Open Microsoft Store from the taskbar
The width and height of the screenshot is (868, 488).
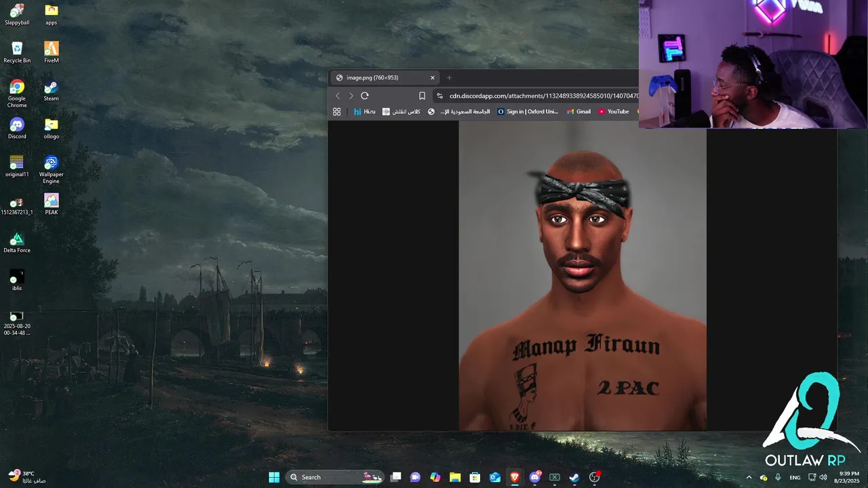(x=475, y=477)
